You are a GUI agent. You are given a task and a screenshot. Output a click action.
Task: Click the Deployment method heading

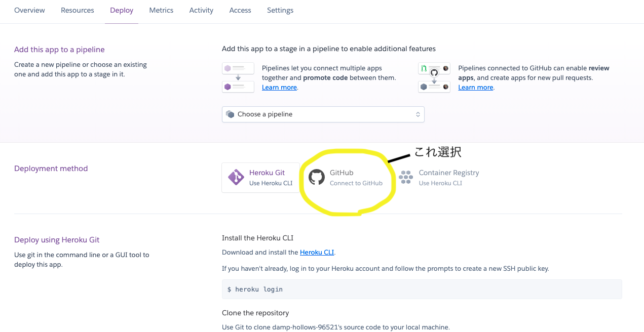point(51,169)
